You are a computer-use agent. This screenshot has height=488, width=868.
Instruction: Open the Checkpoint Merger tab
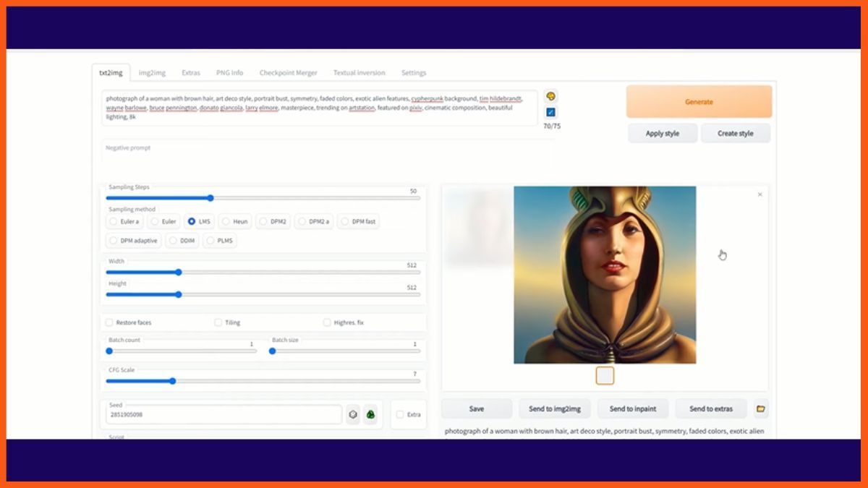288,73
